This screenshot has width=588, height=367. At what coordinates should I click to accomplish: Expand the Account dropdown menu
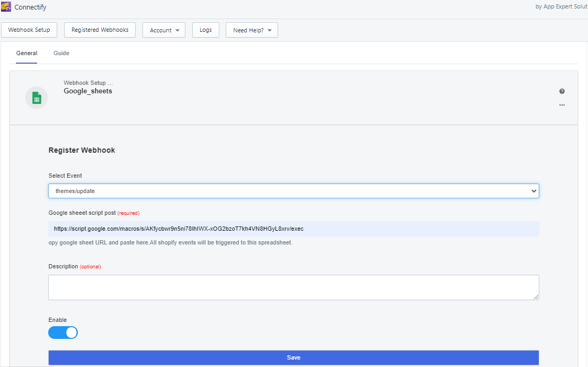[x=164, y=30]
